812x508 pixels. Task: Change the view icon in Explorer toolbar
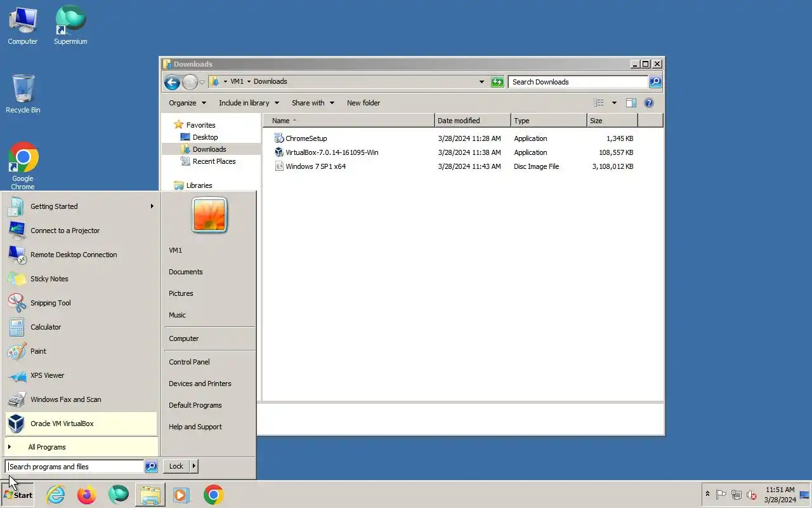598,103
